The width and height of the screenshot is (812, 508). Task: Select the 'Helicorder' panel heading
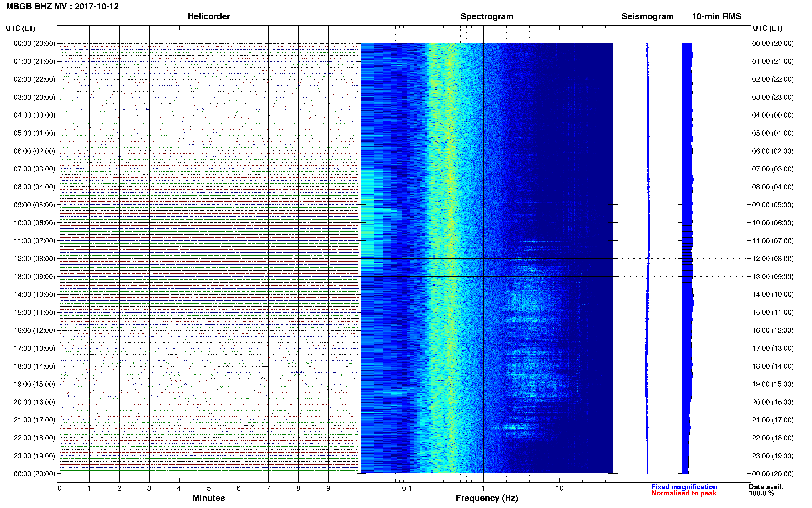[209, 16]
